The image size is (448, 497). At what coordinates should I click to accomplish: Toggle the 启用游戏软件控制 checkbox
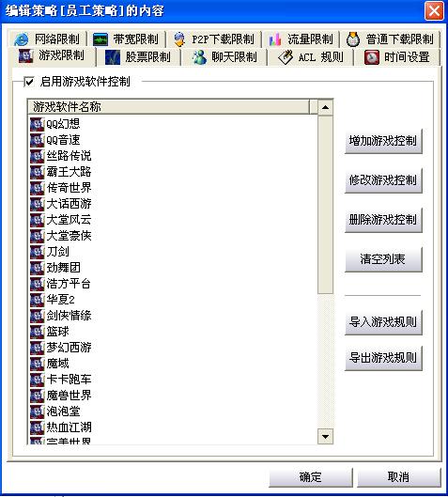click(x=29, y=82)
